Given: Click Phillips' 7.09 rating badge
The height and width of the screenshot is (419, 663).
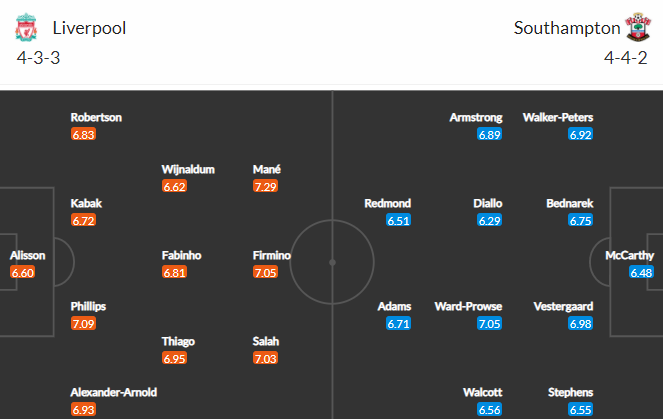Looking at the screenshot, I should pos(84,324).
